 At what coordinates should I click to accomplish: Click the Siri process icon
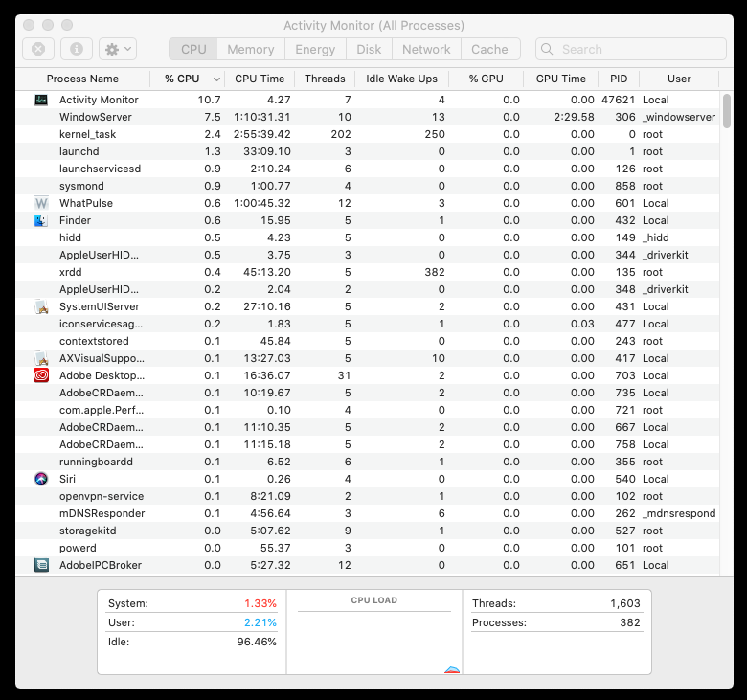[41, 479]
